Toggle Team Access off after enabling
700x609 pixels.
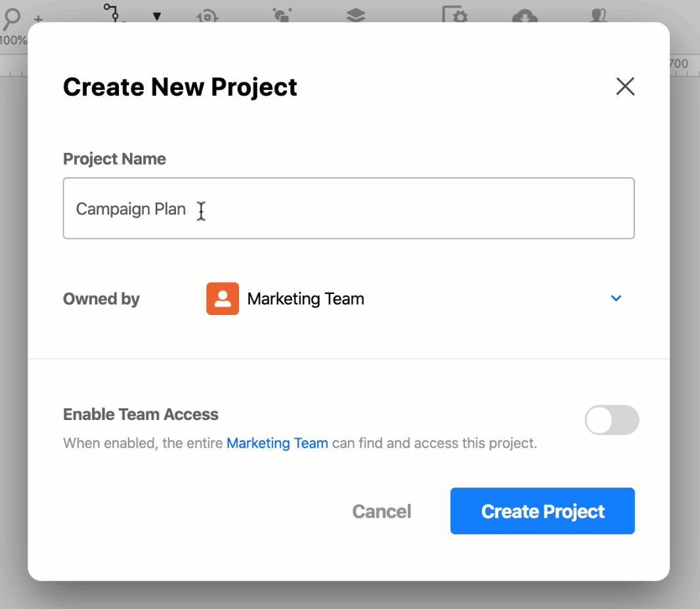tap(612, 420)
